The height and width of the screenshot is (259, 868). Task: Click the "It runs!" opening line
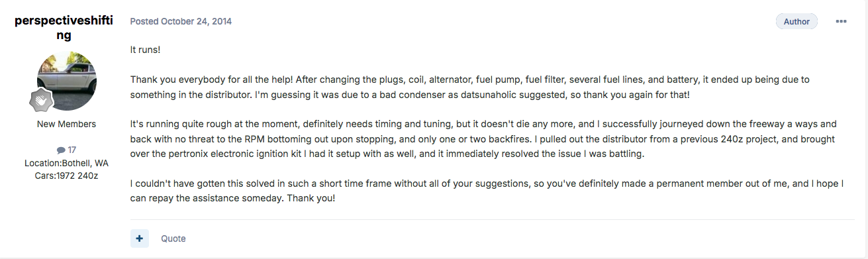pyautogui.click(x=145, y=50)
